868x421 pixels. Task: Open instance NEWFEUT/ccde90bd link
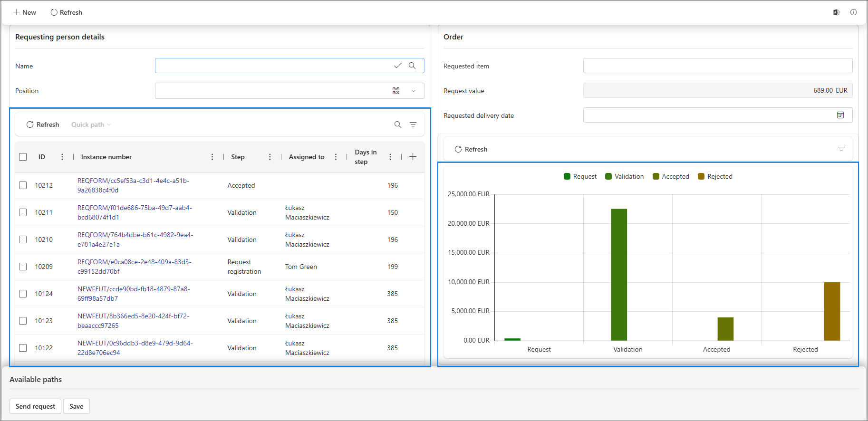[134, 294]
